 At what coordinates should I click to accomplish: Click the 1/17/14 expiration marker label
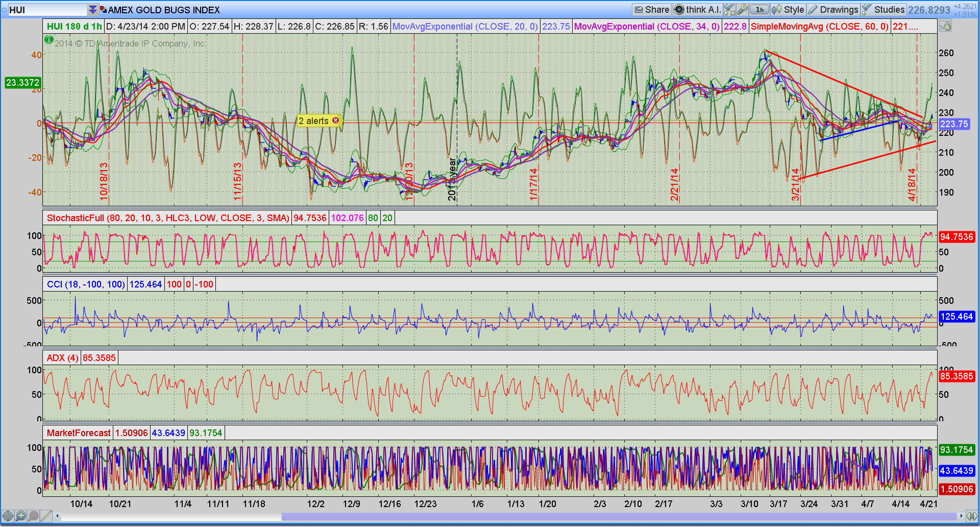533,184
